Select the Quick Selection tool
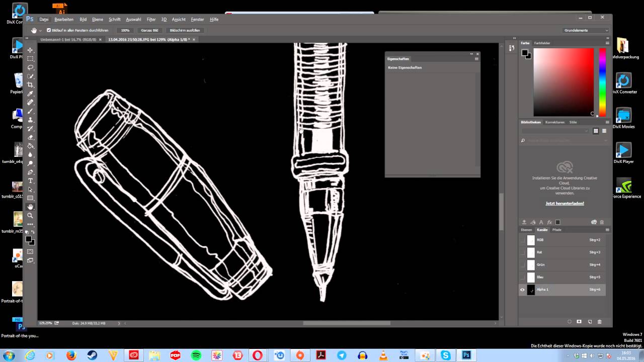 30,76
